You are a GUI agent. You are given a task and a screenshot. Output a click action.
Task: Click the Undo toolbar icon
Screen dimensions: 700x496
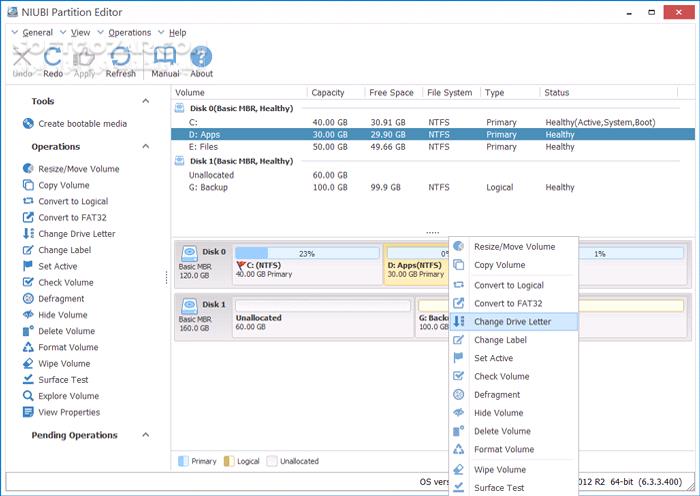click(21, 57)
